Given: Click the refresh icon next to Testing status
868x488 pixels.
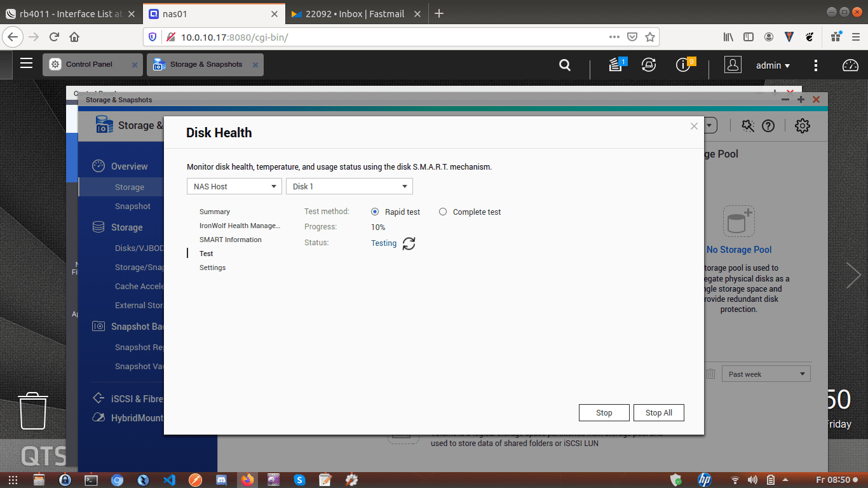Looking at the screenshot, I should 409,243.
